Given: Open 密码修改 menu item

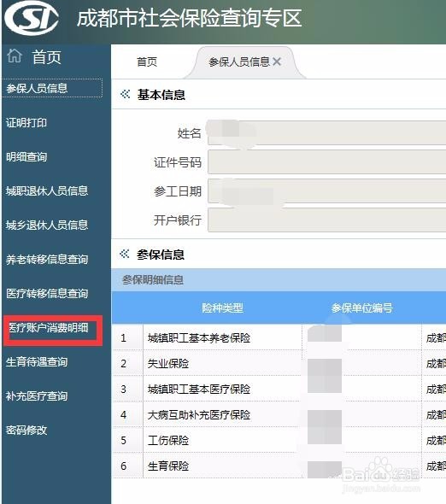Looking at the screenshot, I should coord(26,430).
